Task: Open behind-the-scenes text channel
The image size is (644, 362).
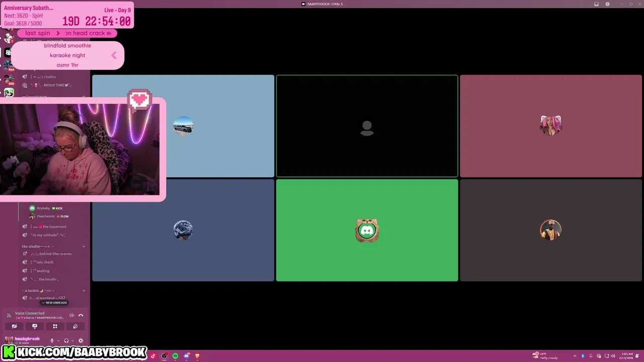Action: pos(53,253)
